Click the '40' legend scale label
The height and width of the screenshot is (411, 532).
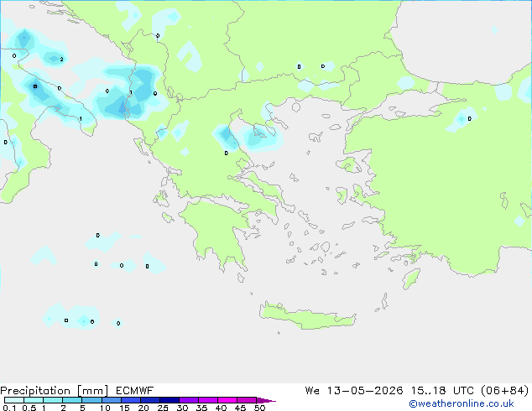[x=221, y=408]
